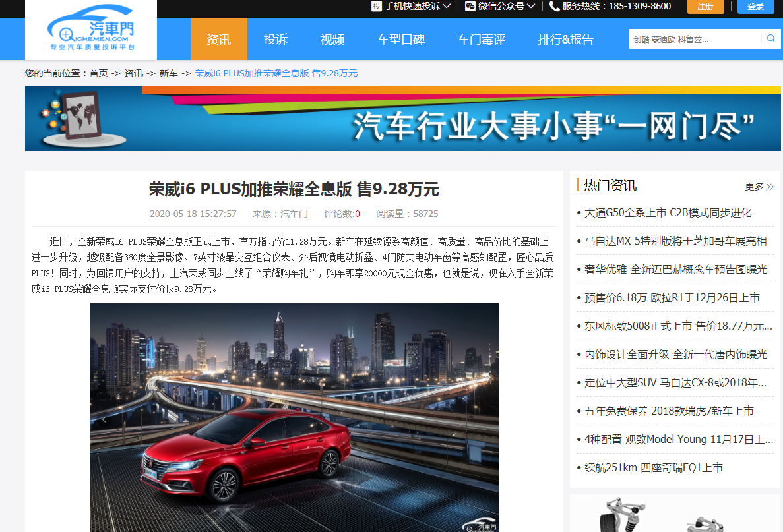The width and height of the screenshot is (783, 532).
Task: Focus the search field with 创酷 蒙迪欧 placeholder
Action: [695, 39]
